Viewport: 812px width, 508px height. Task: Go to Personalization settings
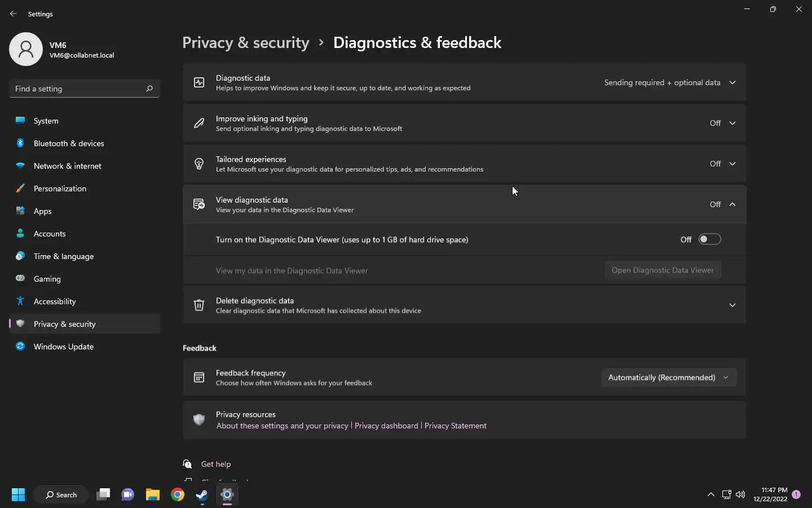[60, 189]
